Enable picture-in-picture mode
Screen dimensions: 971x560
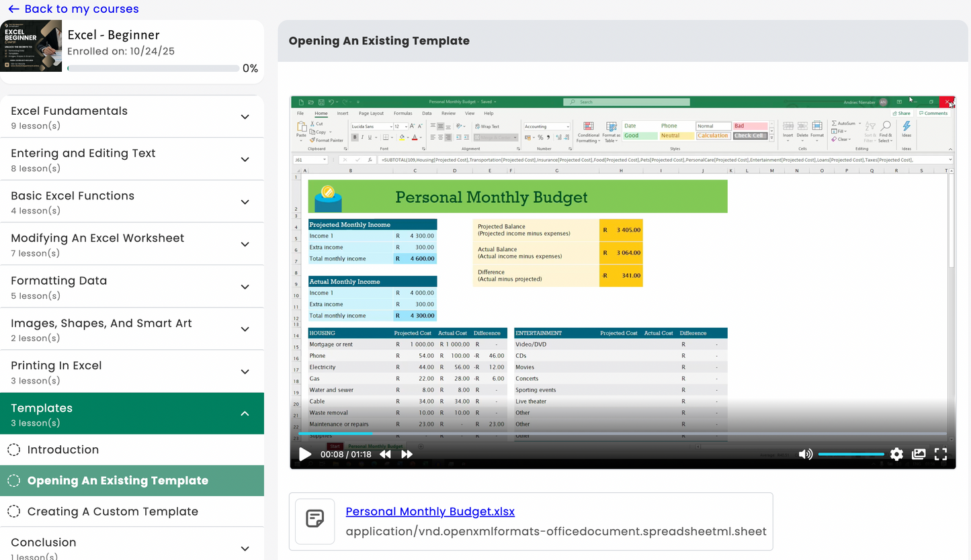pyautogui.click(x=919, y=454)
